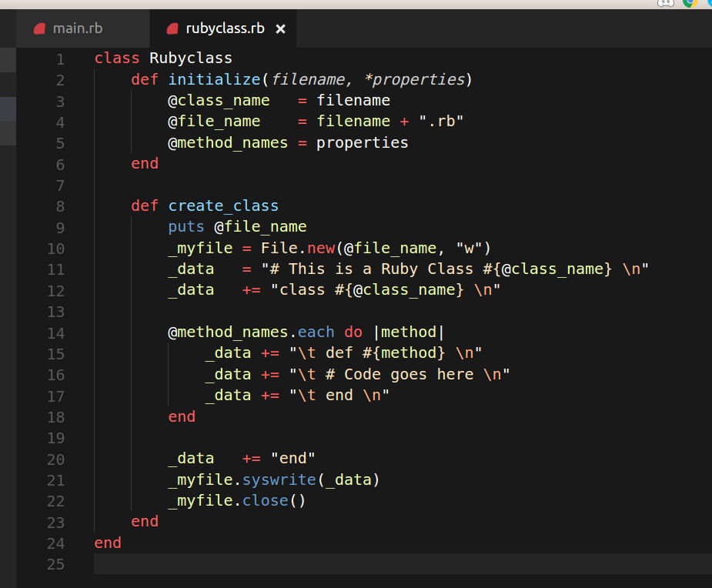The image size is (712, 588).
Task: Click the final end keyword on line 24
Action: pyautogui.click(x=108, y=543)
